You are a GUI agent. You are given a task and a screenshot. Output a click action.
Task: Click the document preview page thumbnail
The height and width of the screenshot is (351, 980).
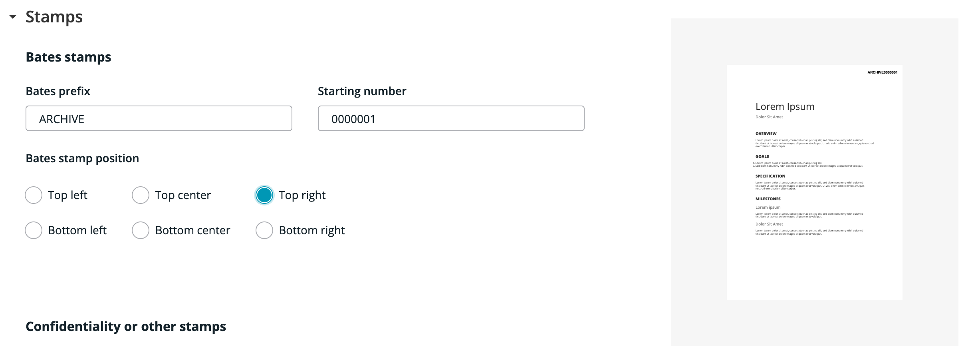(x=815, y=182)
